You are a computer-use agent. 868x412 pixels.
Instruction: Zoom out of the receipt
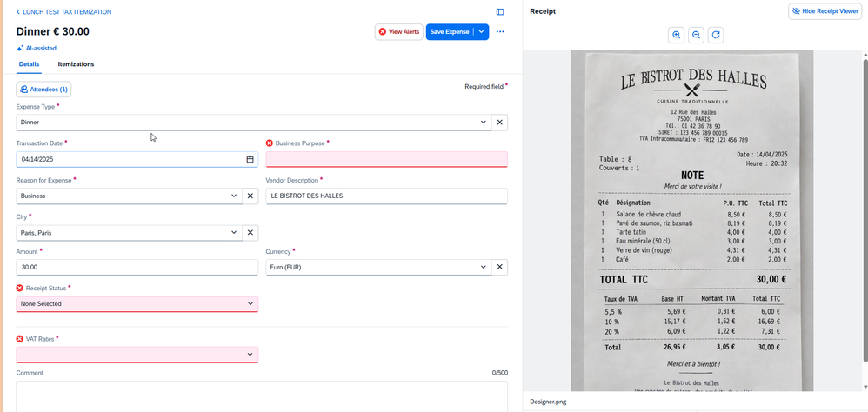(696, 35)
